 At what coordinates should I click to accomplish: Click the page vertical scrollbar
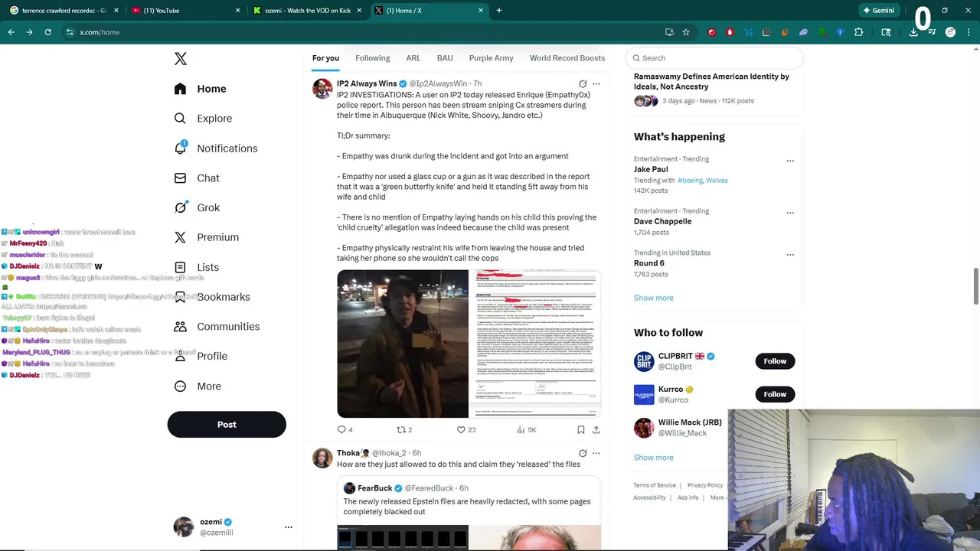point(975,285)
